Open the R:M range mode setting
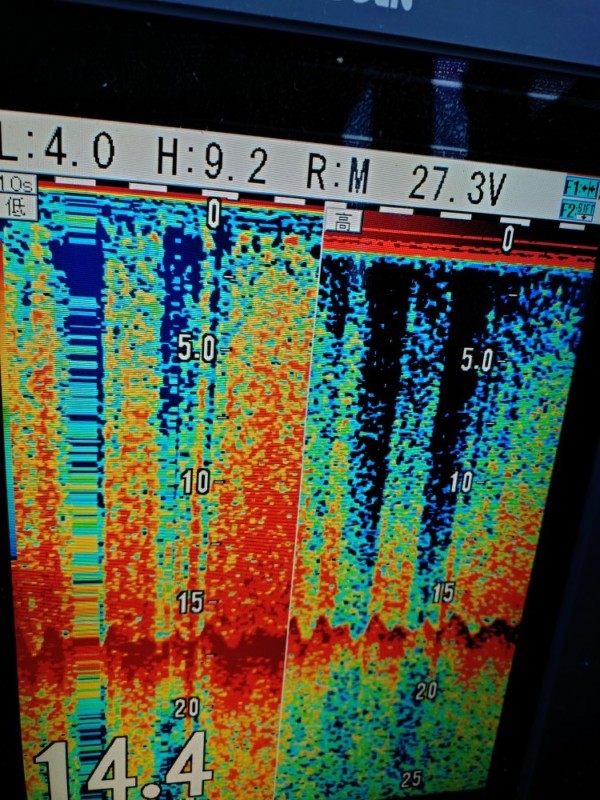 click(337, 174)
